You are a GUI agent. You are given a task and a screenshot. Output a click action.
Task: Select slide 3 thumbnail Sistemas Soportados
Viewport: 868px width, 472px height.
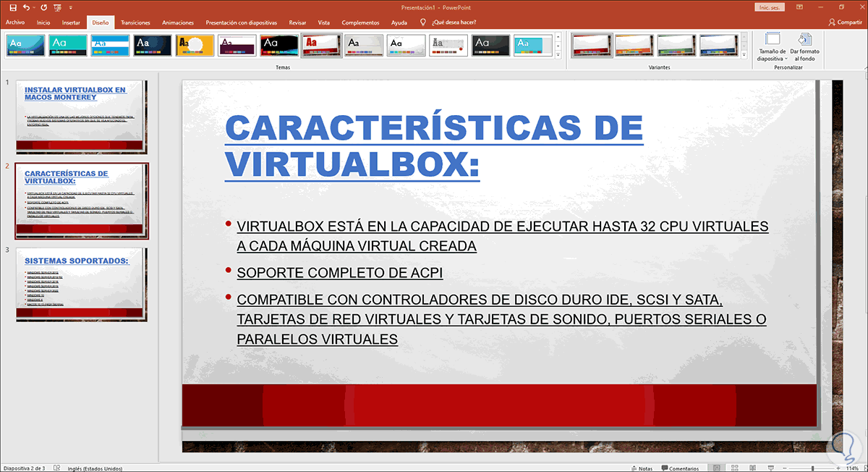pos(81,285)
